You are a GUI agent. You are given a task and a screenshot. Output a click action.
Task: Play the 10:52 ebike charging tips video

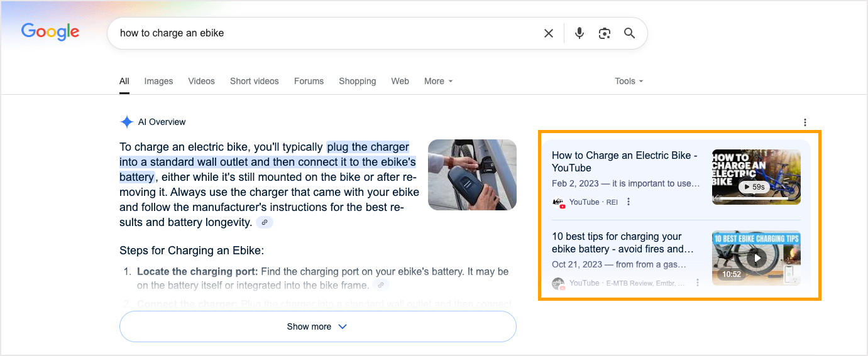tap(756, 257)
